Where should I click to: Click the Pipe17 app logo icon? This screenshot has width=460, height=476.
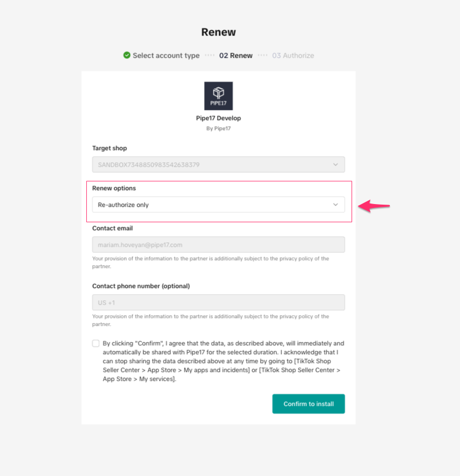tap(218, 96)
